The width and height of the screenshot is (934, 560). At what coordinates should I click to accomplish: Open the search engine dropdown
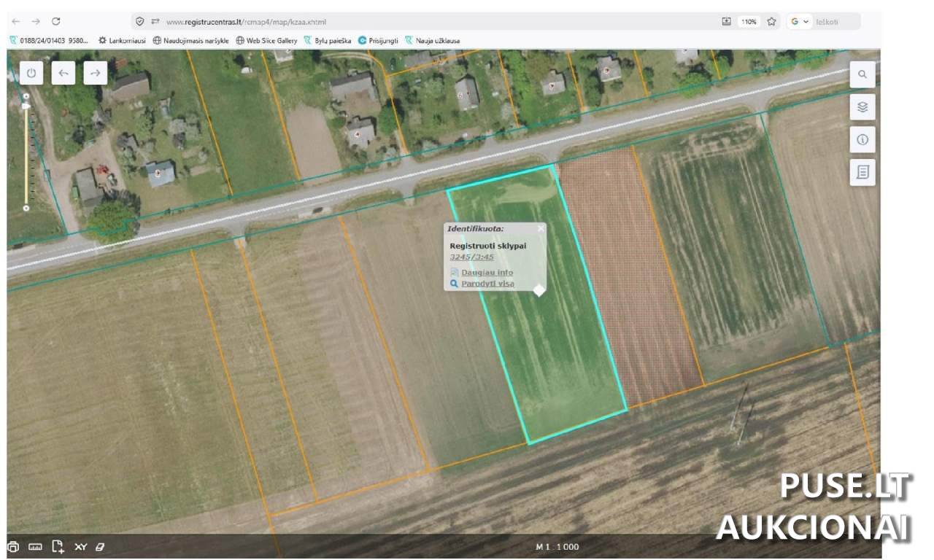point(800,22)
